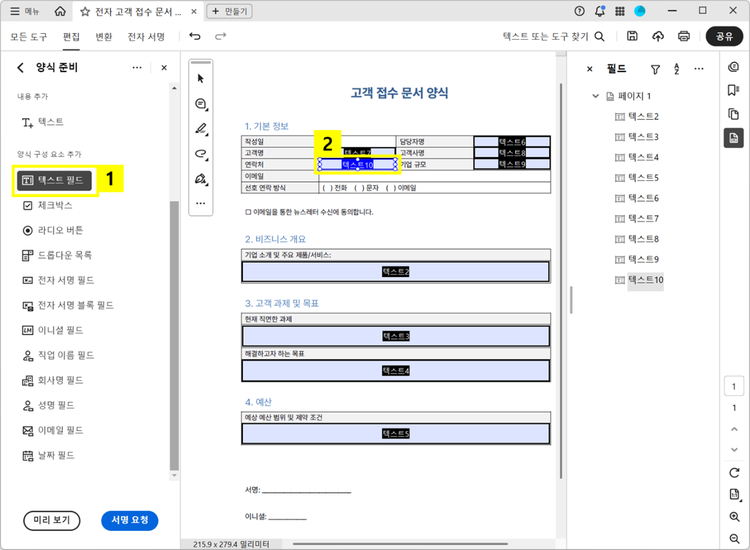Open the 모든 도구 menu
750x550 pixels.
(x=29, y=37)
